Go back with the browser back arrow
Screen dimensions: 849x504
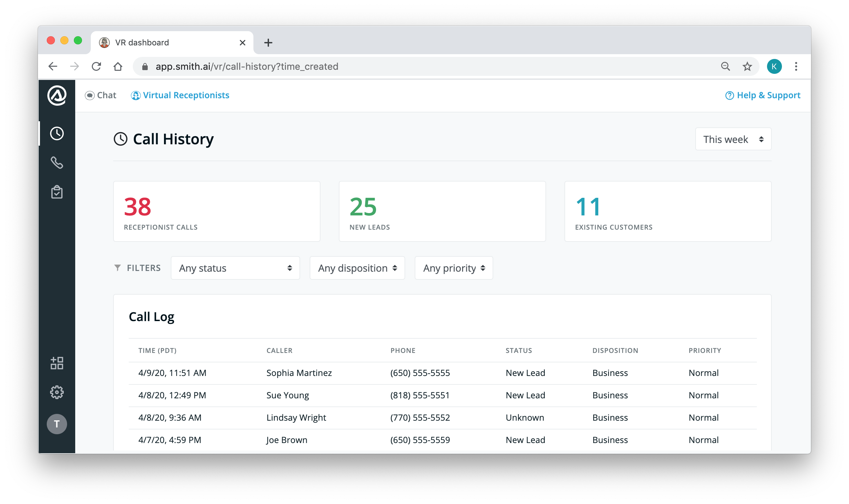[x=53, y=66]
